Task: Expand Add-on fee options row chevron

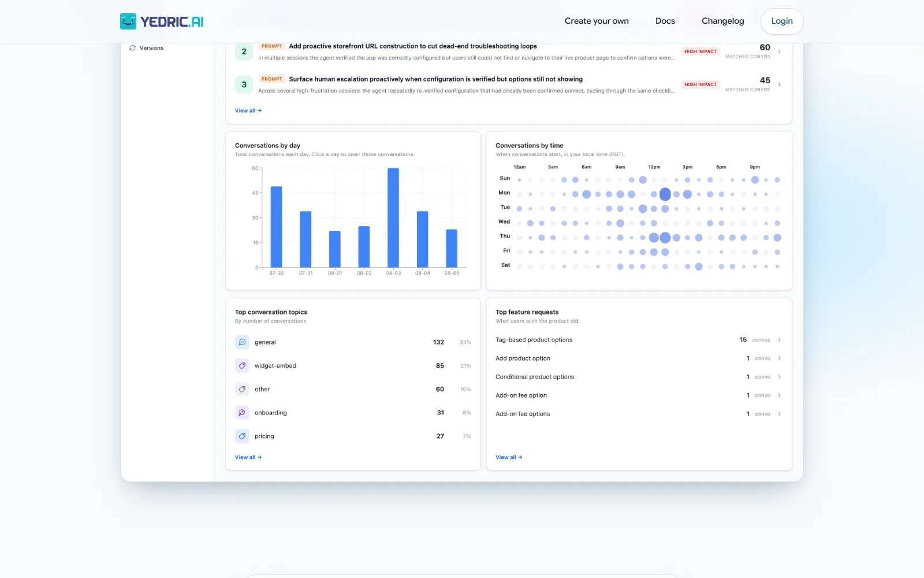Action: [779, 414]
